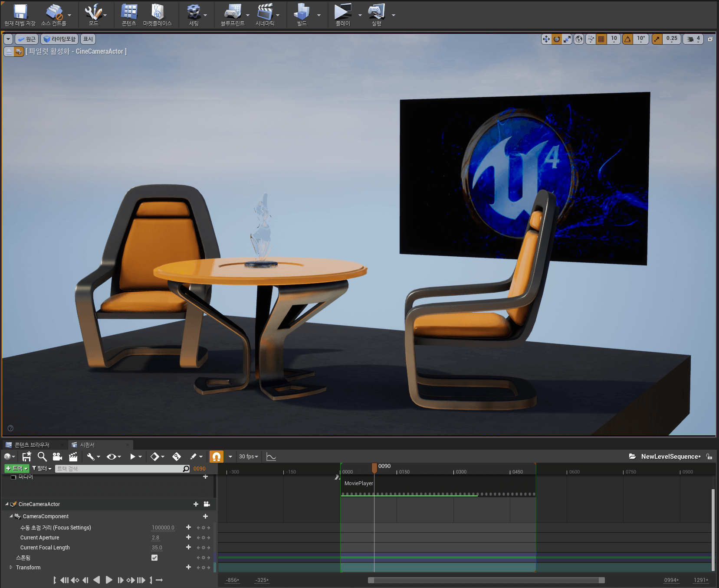Play the sequence in reverse
Screen dimensions: 719x588
point(97,580)
